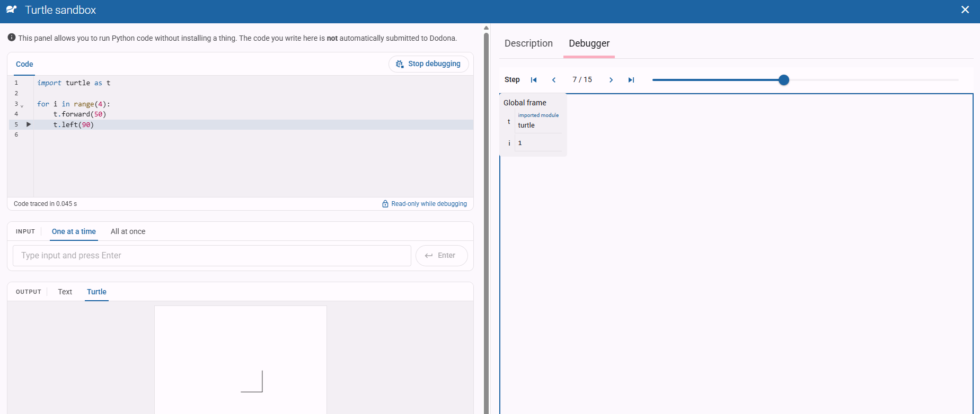Show the Text output tab
The height and width of the screenshot is (414, 980).
click(x=65, y=292)
